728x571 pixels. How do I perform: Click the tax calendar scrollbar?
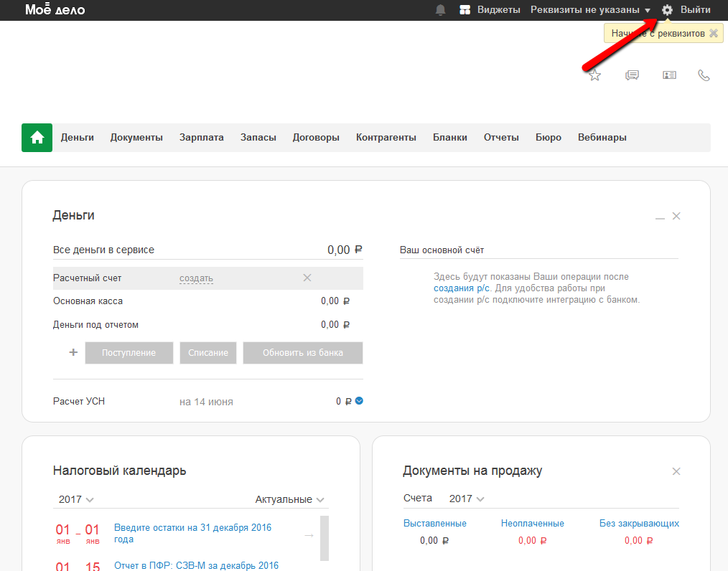pos(325,538)
